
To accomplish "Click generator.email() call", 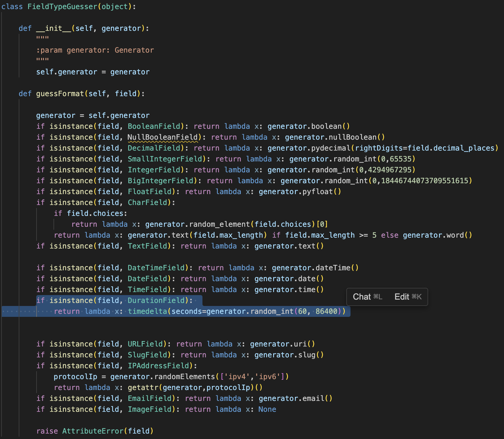I will click(296, 398).
